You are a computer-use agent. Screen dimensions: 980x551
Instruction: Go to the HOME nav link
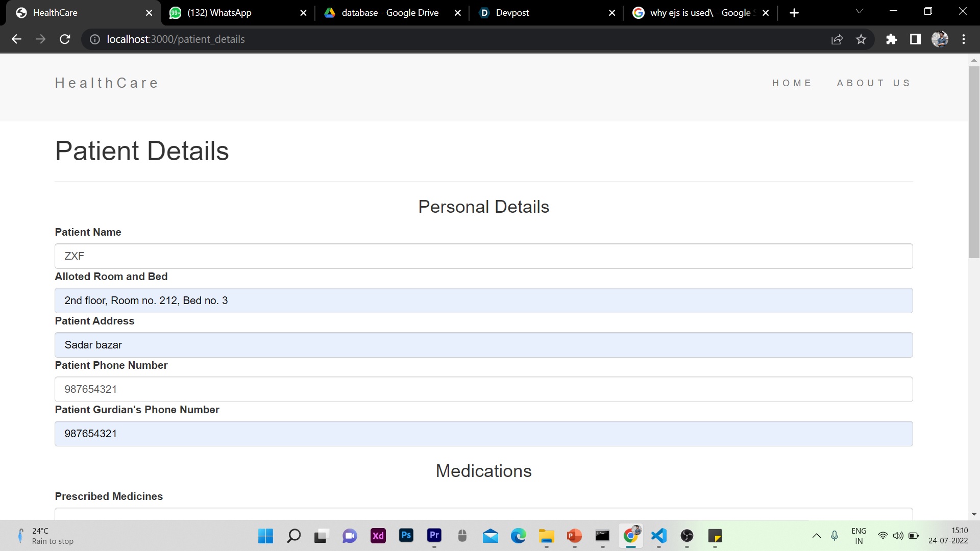(x=792, y=83)
